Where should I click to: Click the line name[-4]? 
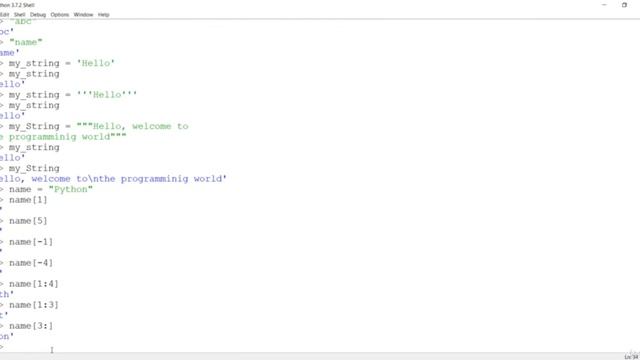[x=31, y=263]
